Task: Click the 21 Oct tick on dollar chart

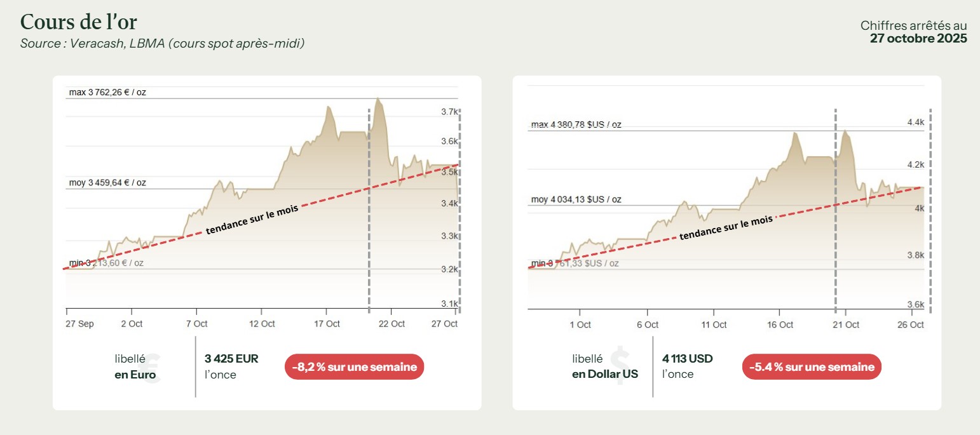Action: click(x=846, y=325)
